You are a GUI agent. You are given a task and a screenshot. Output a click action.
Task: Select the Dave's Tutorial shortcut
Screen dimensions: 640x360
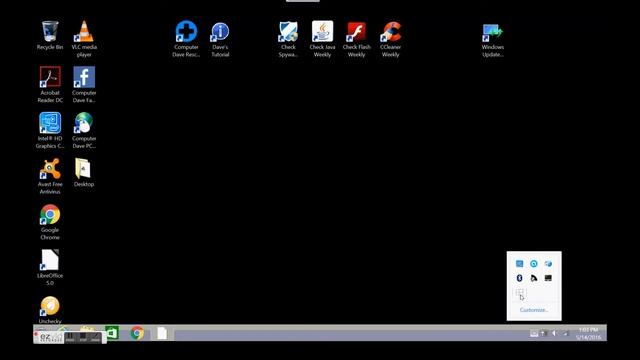click(x=220, y=39)
